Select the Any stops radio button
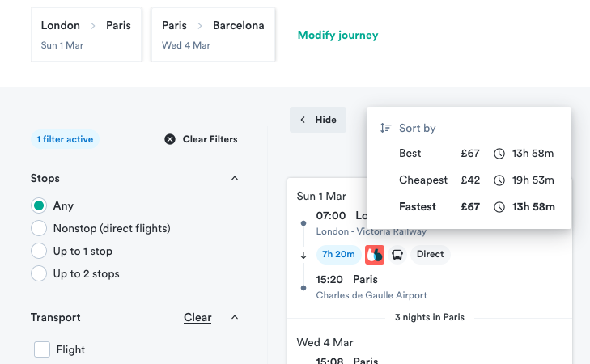 (x=39, y=205)
